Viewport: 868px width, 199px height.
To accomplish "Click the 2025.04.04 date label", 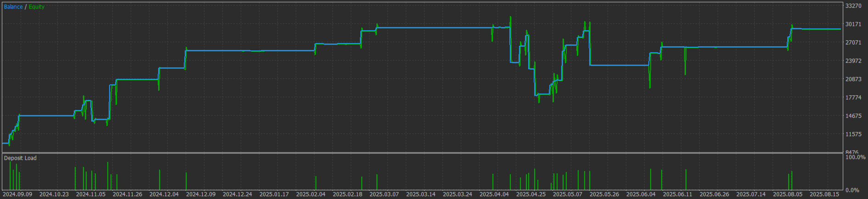I will pyautogui.click(x=494, y=194).
